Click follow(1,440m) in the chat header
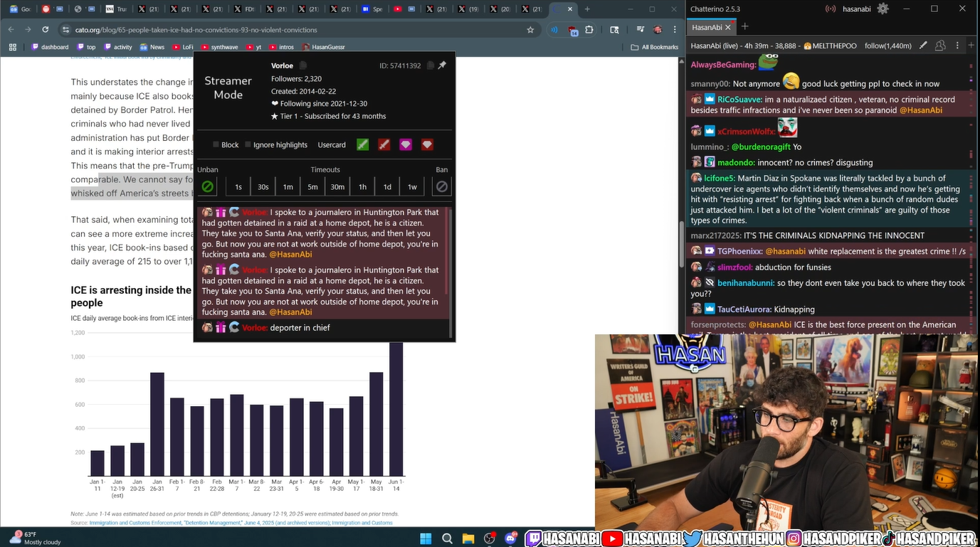Viewport: 980px width, 547px height. click(887, 46)
